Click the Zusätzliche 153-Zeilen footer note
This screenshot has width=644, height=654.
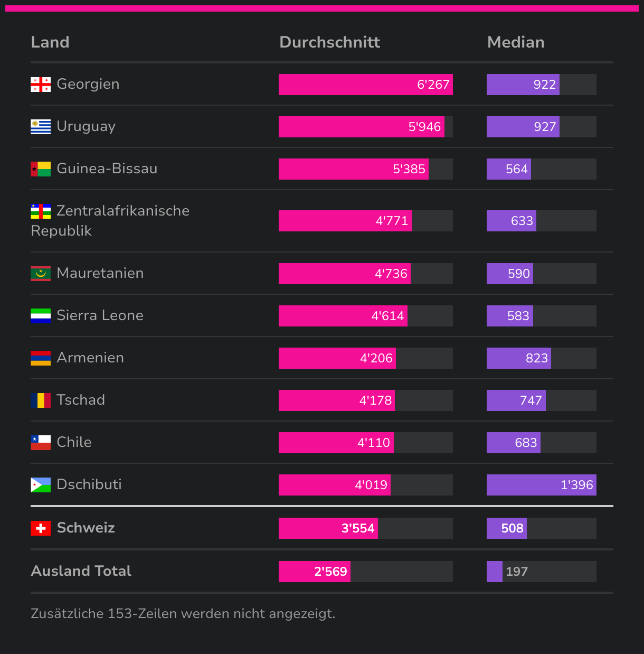pyautogui.click(x=183, y=614)
